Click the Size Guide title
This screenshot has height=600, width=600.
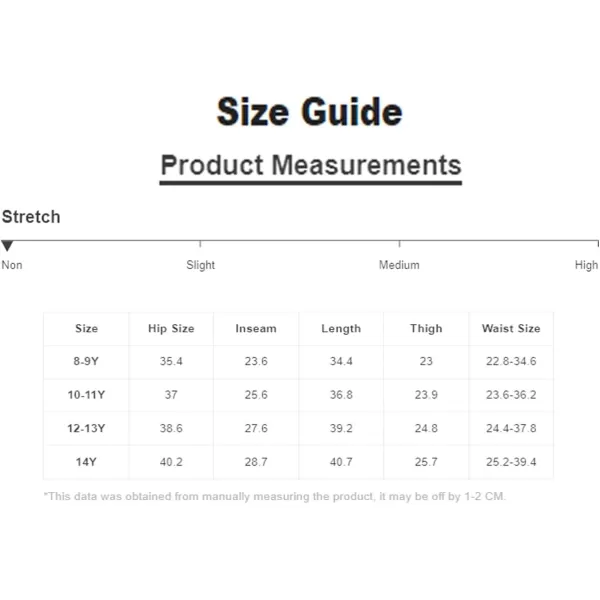pos(309,112)
